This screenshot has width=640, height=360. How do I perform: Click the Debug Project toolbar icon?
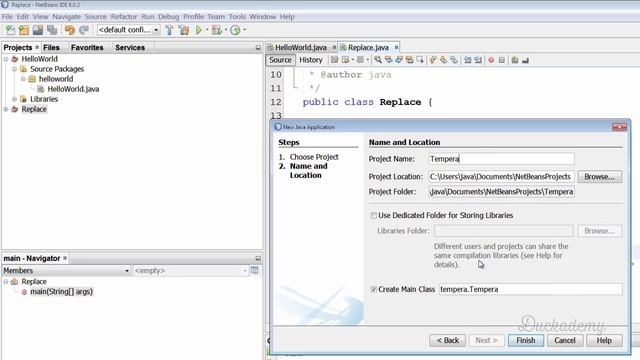[216, 30]
